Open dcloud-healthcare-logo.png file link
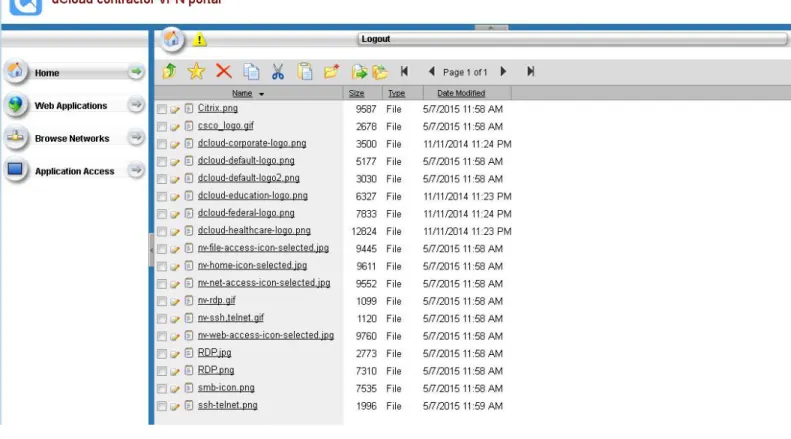791x439 pixels. point(254,230)
